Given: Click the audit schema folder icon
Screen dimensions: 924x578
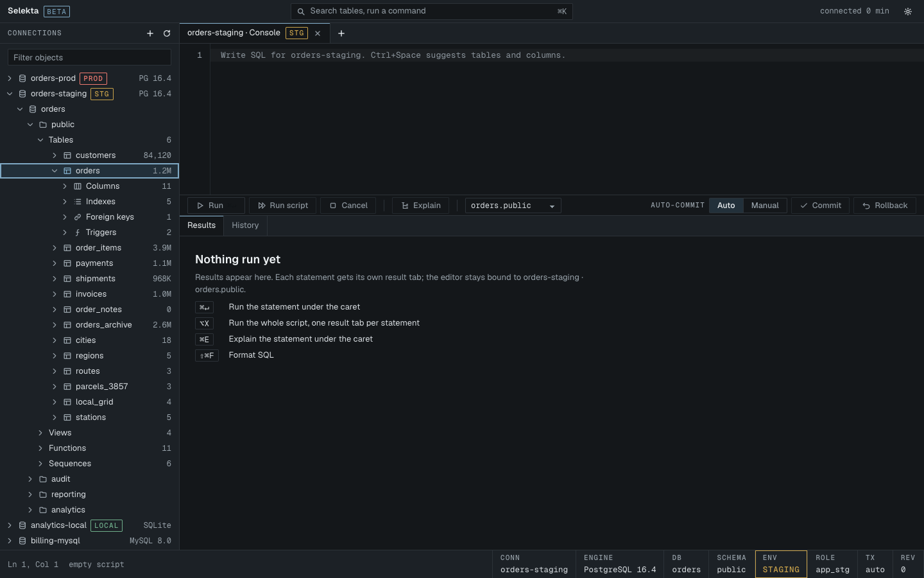Looking at the screenshot, I should (43, 479).
